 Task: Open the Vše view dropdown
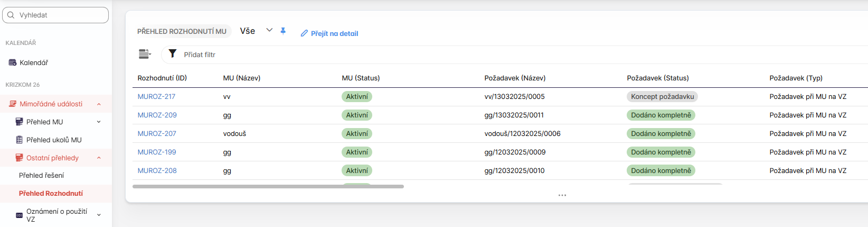pyautogui.click(x=269, y=30)
